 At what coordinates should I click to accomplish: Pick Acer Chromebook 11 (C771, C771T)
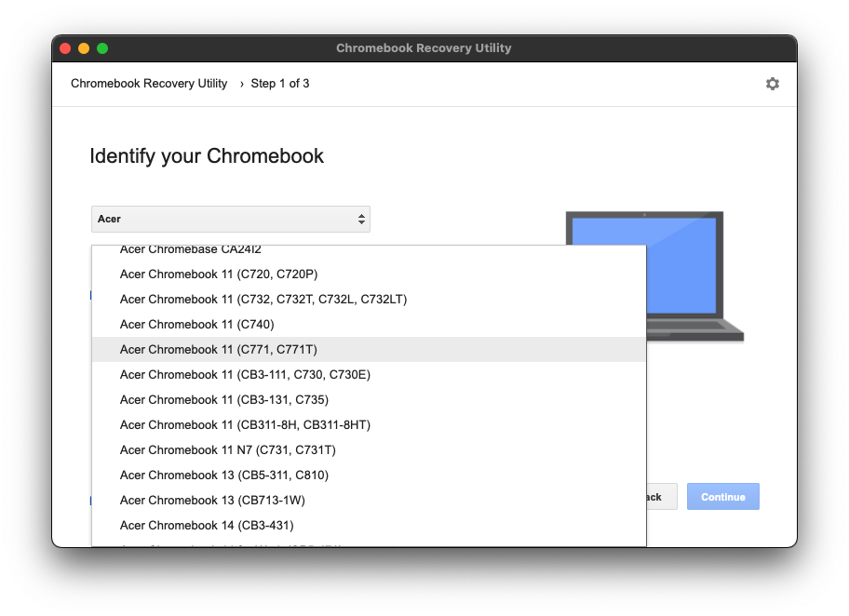369,350
